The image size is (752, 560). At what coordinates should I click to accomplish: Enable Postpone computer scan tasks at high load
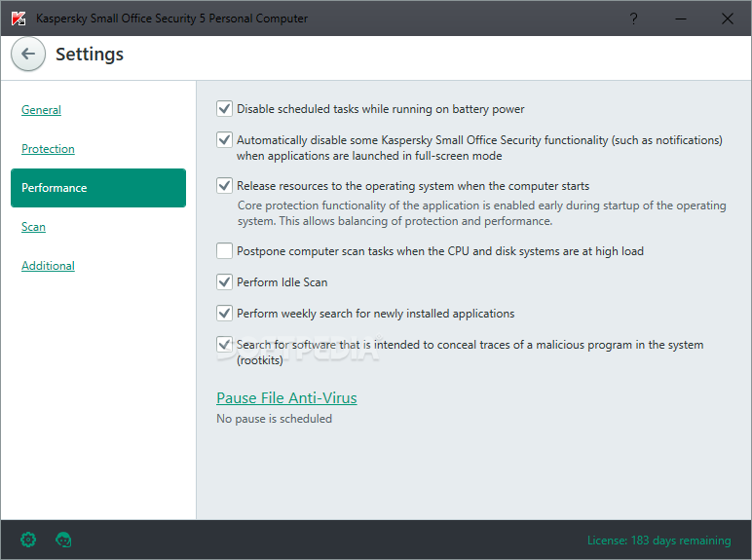224,250
